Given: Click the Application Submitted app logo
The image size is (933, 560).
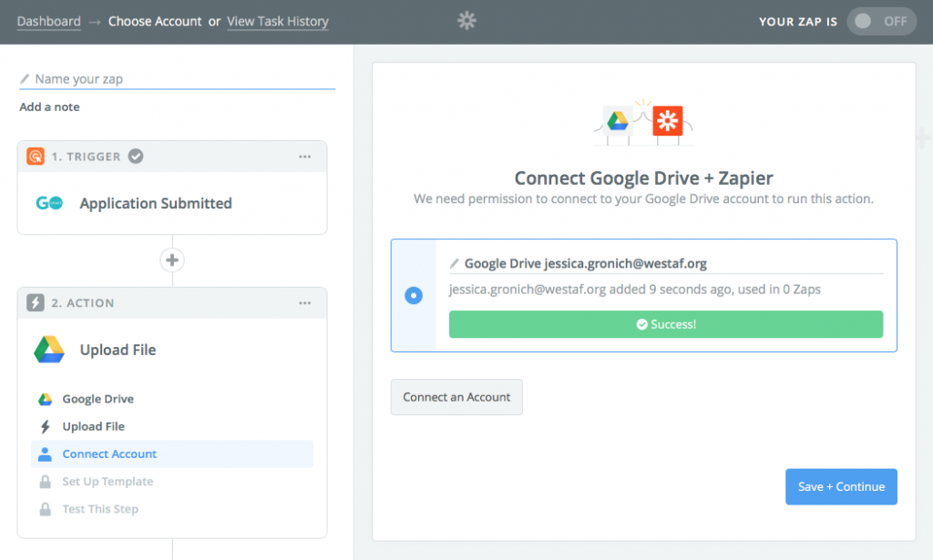Looking at the screenshot, I should 49,203.
